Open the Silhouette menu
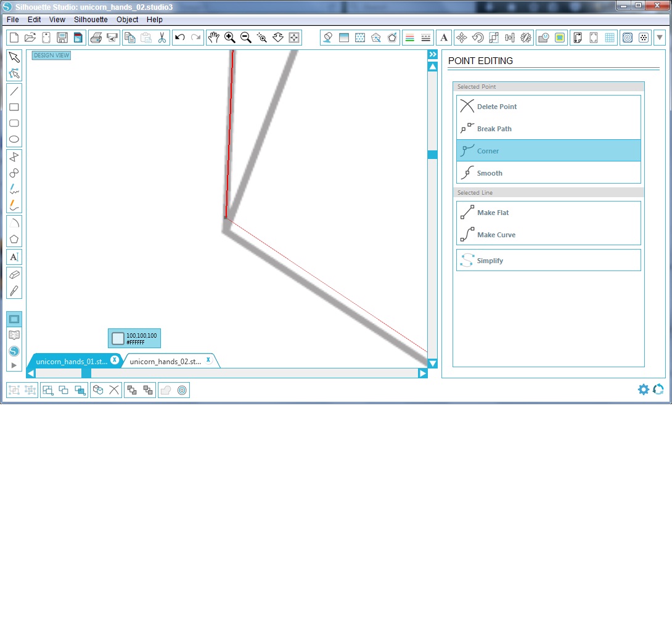The image size is (672, 639). (91, 20)
